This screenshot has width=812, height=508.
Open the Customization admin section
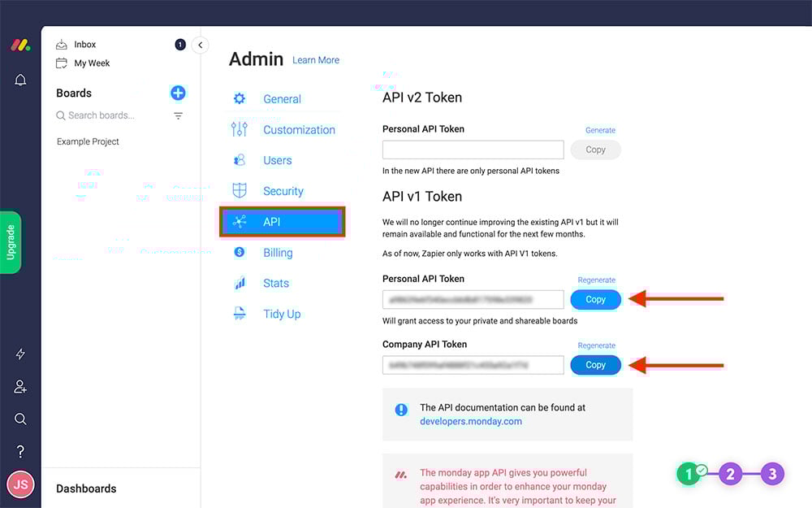coord(298,130)
